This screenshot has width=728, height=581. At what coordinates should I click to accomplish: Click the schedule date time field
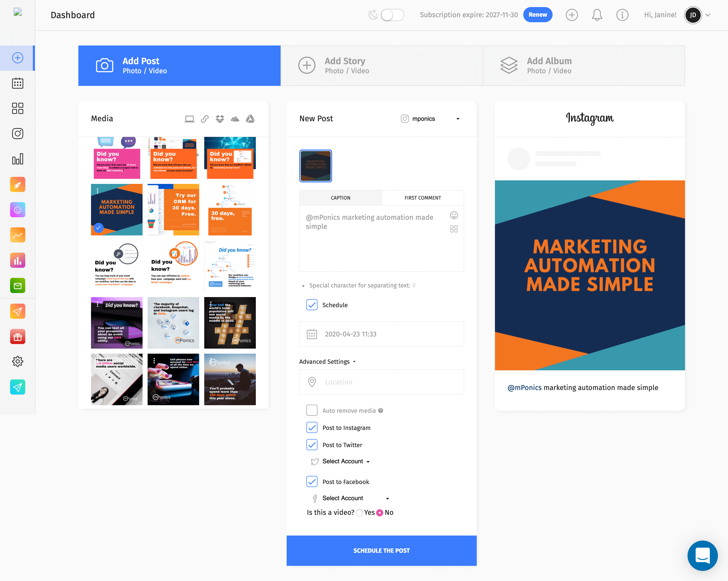point(381,334)
